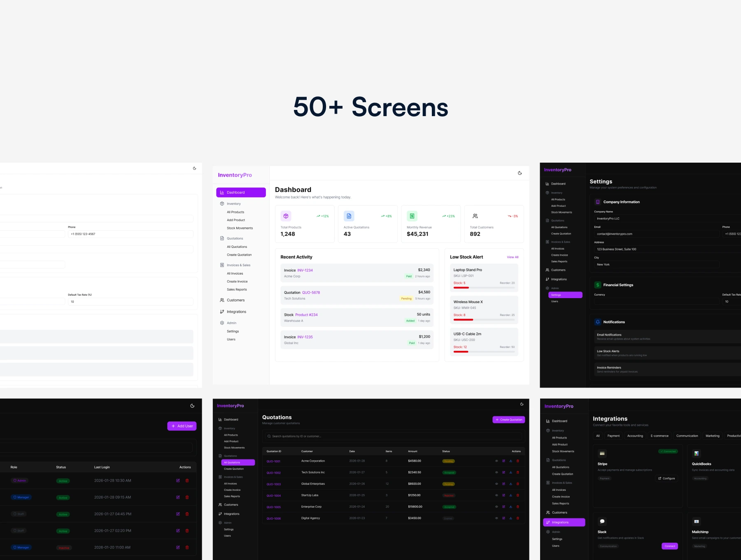Expand the Inventory section in the sidebar
The height and width of the screenshot is (560, 741).
(233, 203)
